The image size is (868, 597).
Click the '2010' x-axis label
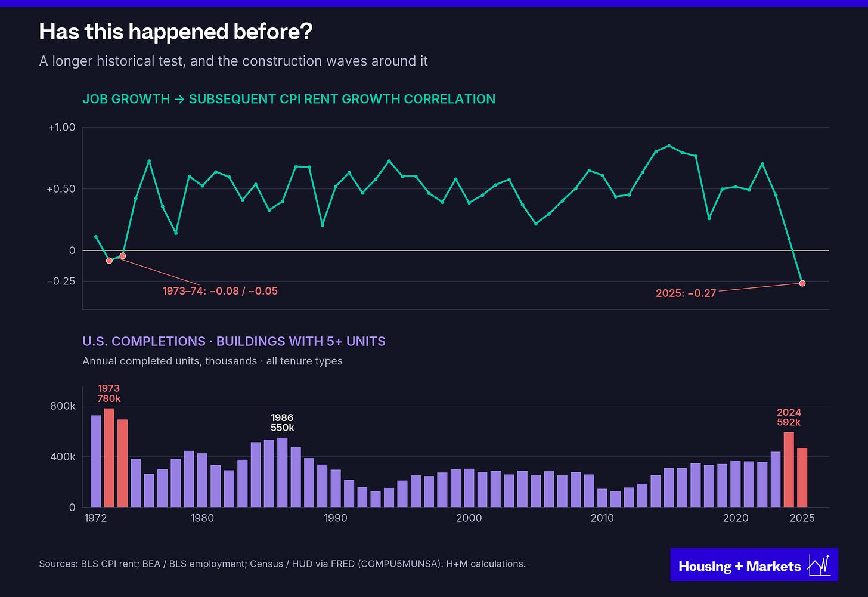(602, 518)
